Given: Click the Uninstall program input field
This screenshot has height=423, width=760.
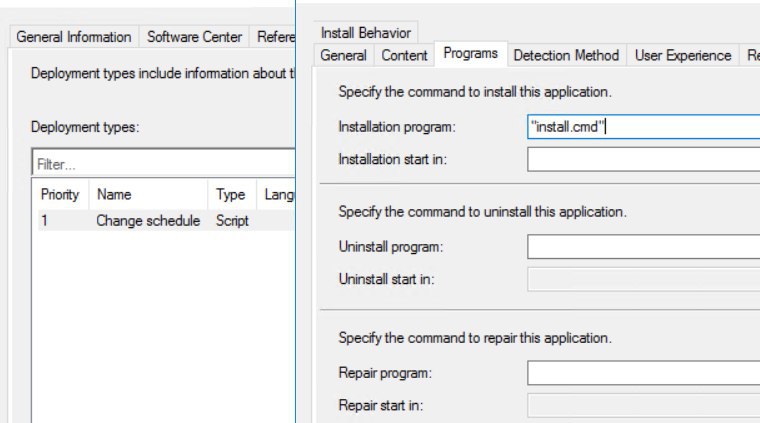Looking at the screenshot, I should click(643, 247).
